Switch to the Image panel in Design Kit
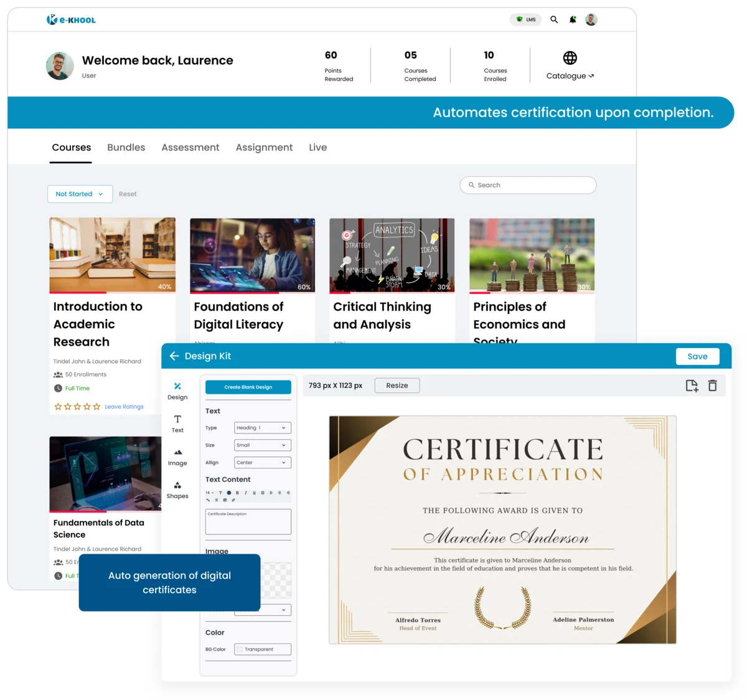 point(178,458)
